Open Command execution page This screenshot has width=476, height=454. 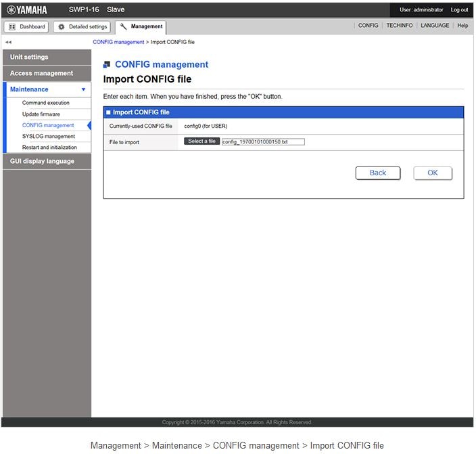[x=46, y=103]
